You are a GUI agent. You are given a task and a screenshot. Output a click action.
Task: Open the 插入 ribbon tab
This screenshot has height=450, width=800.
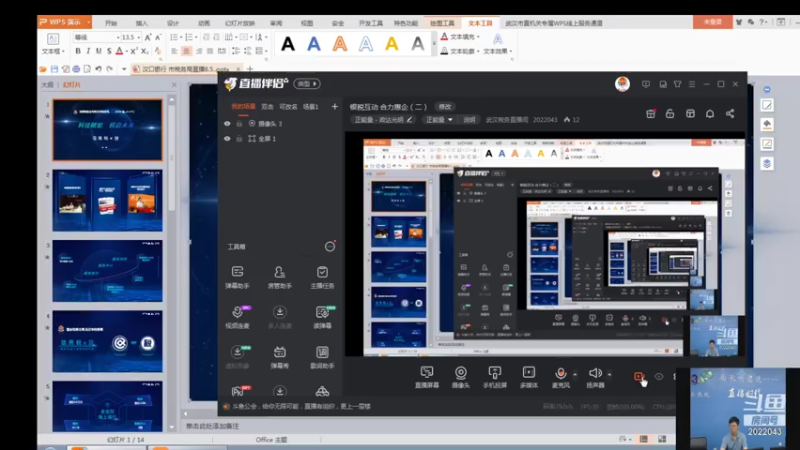tap(141, 23)
